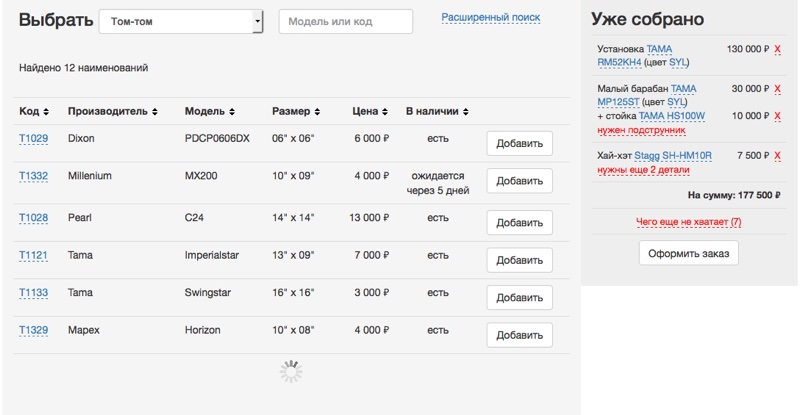Sort table by Цена column
800x415 pixels.
(369, 111)
